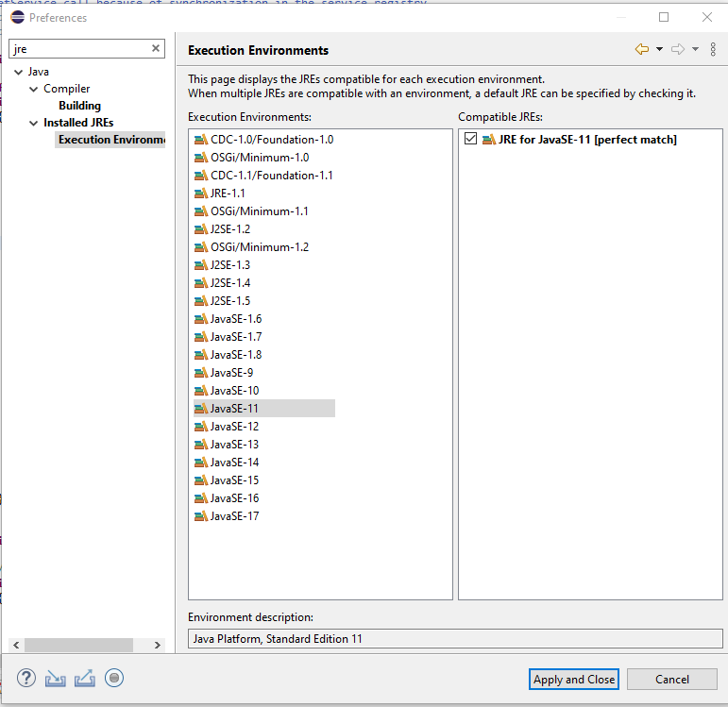Select the JavaSE-10 environment
Viewport: 728px width, 707px height.
click(227, 391)
